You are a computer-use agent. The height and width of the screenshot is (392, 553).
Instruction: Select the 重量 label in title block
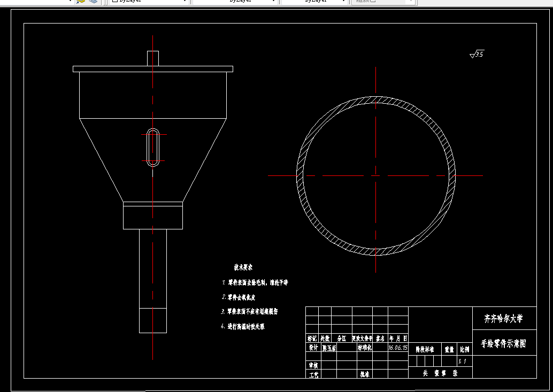tap(449, 349)
